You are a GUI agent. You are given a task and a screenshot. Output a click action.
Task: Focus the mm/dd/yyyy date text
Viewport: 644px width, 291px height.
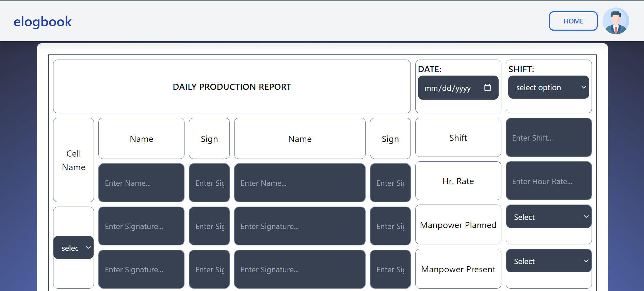point(447,88)
